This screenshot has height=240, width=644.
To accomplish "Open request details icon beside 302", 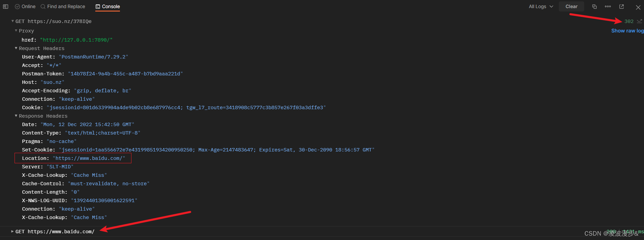I will pos(639,21).
